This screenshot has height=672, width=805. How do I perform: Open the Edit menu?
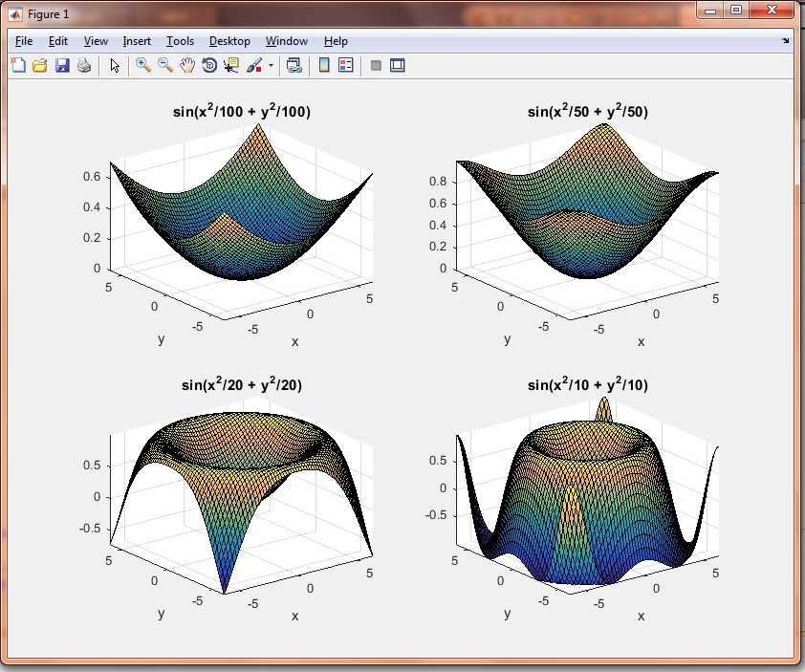(x=58, y=41)
